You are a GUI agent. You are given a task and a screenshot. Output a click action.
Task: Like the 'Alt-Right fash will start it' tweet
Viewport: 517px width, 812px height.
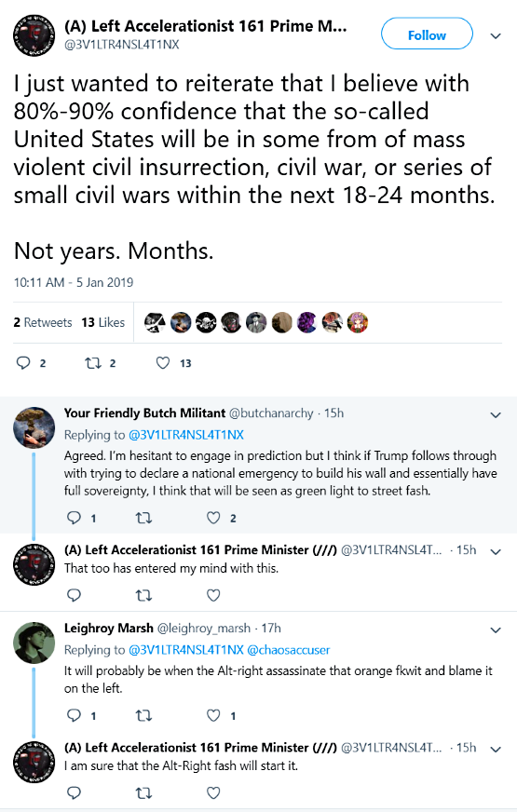(213, 792)
